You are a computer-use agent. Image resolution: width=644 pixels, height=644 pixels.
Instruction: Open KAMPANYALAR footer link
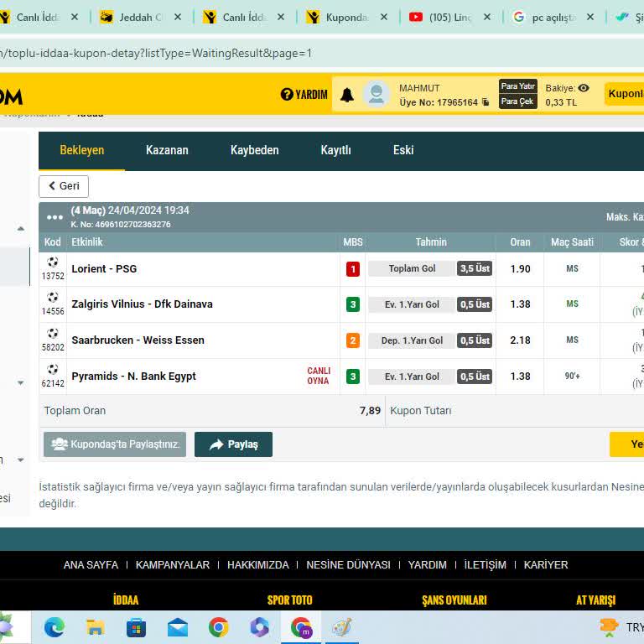point(173,565)
